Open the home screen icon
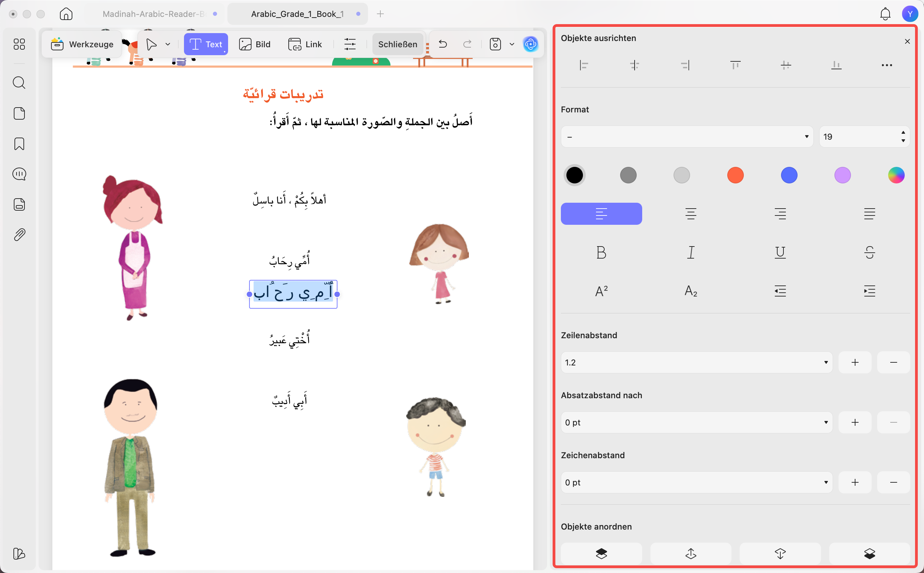The width and height of the screenshot is (924, 573). (x=66, y=14)
